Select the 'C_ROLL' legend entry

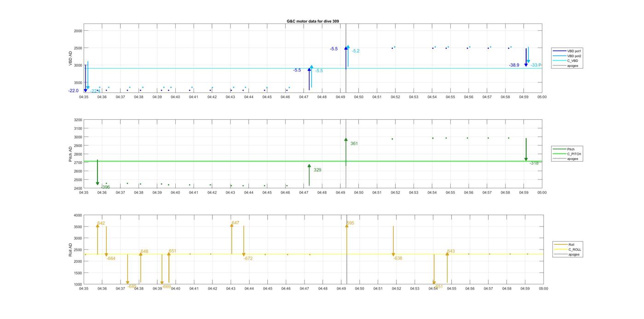click(x=568, y=249)
